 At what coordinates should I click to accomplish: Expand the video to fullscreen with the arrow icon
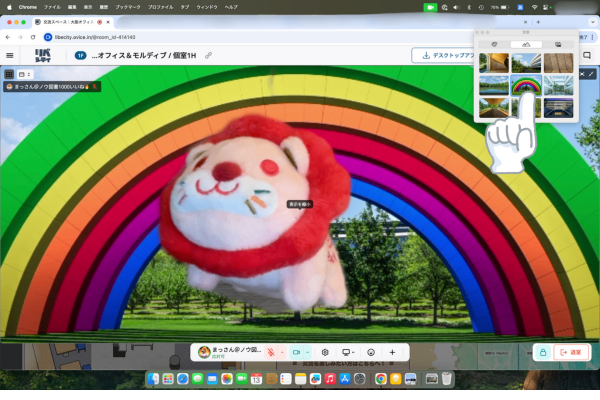(591, 74)
